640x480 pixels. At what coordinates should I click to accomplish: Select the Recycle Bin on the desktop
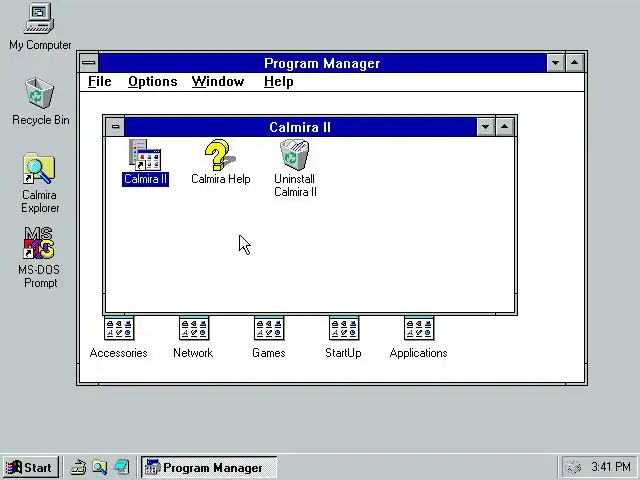click(x=40, y=101)
